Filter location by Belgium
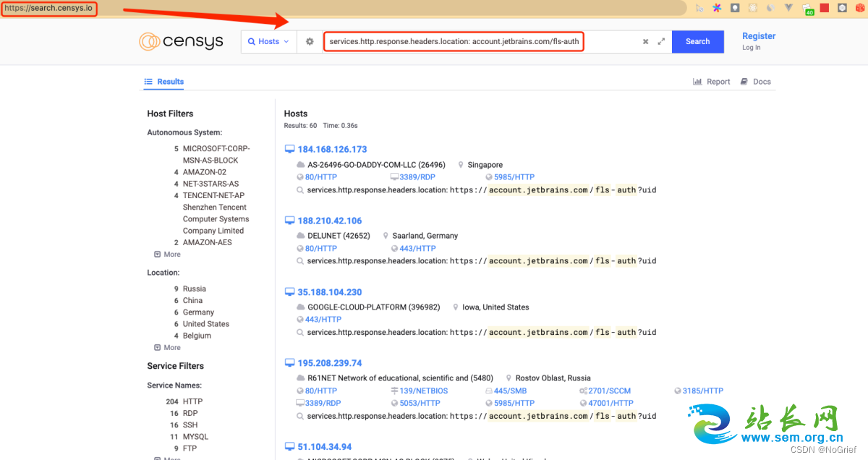The width and height of the screenshot is (868, 460). click(x=197, y=336)
